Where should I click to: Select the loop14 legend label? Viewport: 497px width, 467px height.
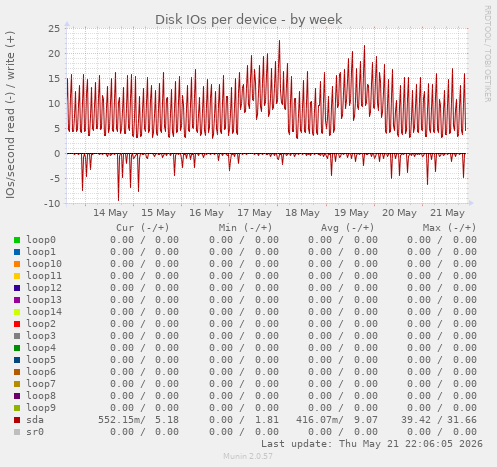tap(44, 312)
